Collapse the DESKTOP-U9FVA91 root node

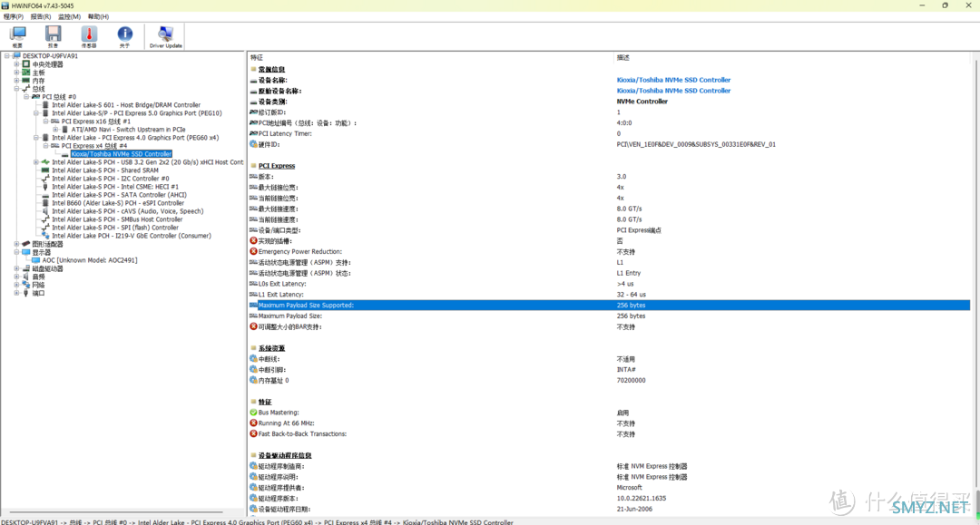(7, 55)
